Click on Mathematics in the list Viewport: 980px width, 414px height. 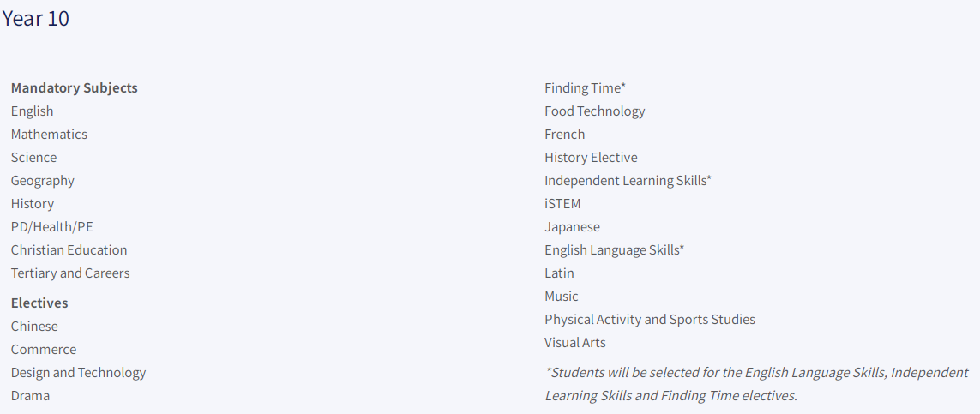coord(49,135)
